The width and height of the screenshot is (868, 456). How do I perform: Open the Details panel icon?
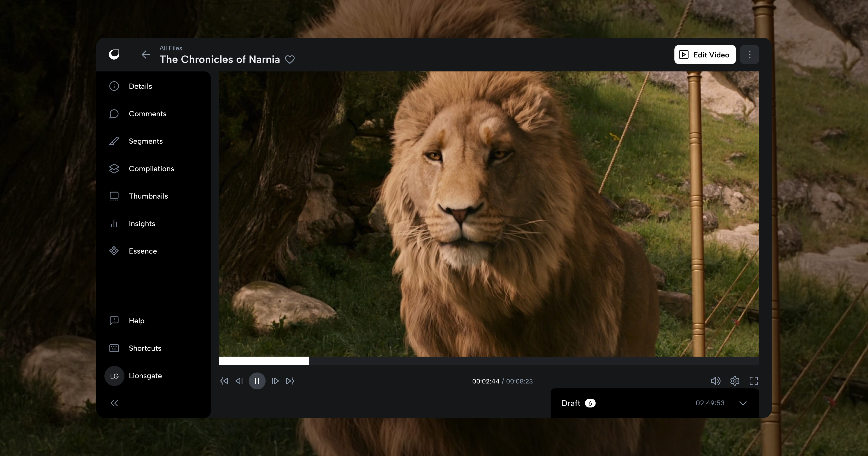point(114,86)
